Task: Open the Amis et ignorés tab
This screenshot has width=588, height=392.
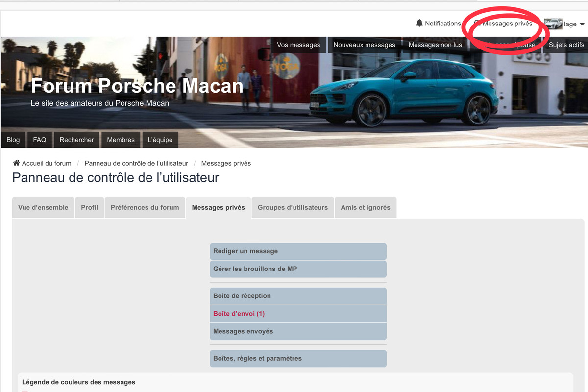Action: tap(366, 207)
